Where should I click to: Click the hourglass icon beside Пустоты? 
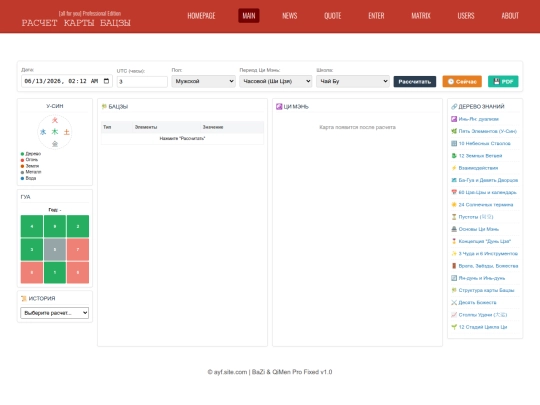tap(454, 217)
